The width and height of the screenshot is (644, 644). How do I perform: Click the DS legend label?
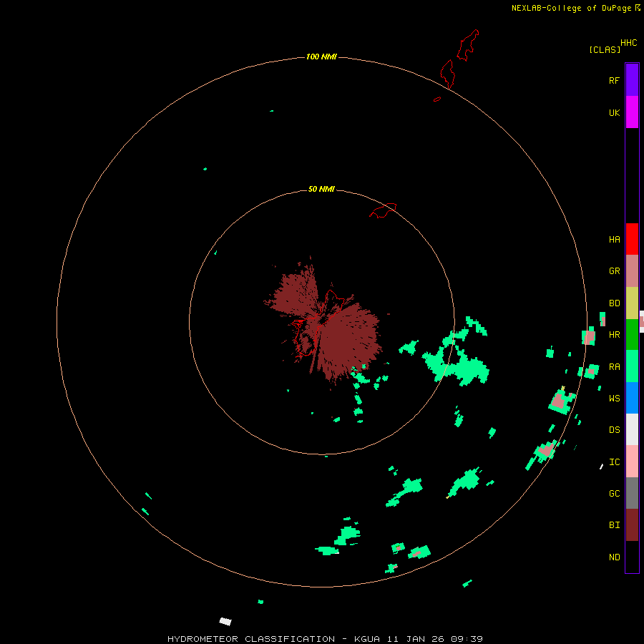[614, 430]
